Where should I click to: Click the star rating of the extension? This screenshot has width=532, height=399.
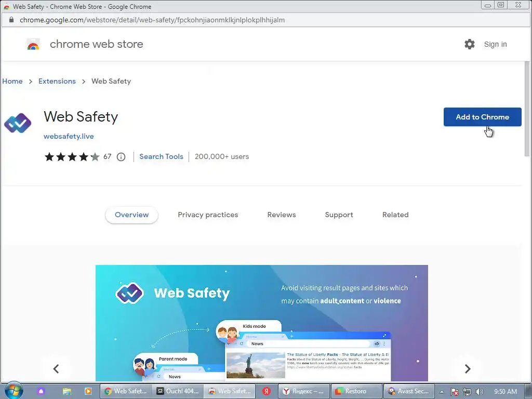[72, 157]
